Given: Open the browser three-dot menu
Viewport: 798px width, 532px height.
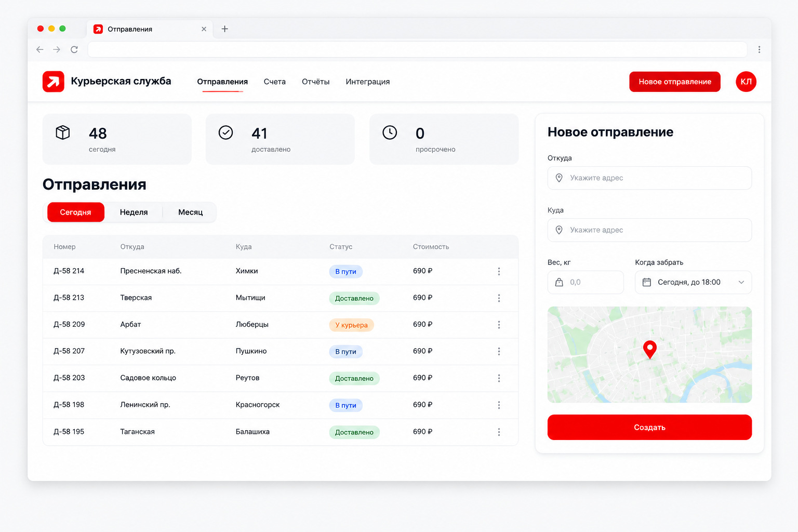Looking at the screenshot, I should (759, 49).
